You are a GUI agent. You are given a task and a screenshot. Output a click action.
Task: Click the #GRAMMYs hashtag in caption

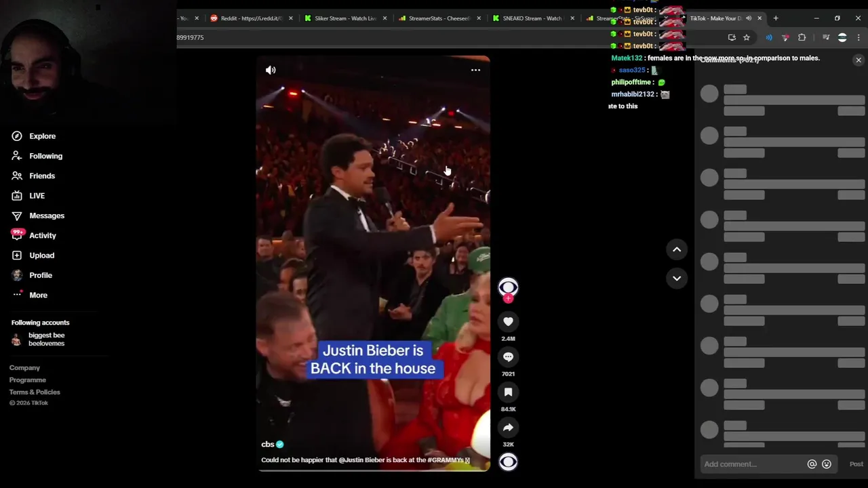446,460
